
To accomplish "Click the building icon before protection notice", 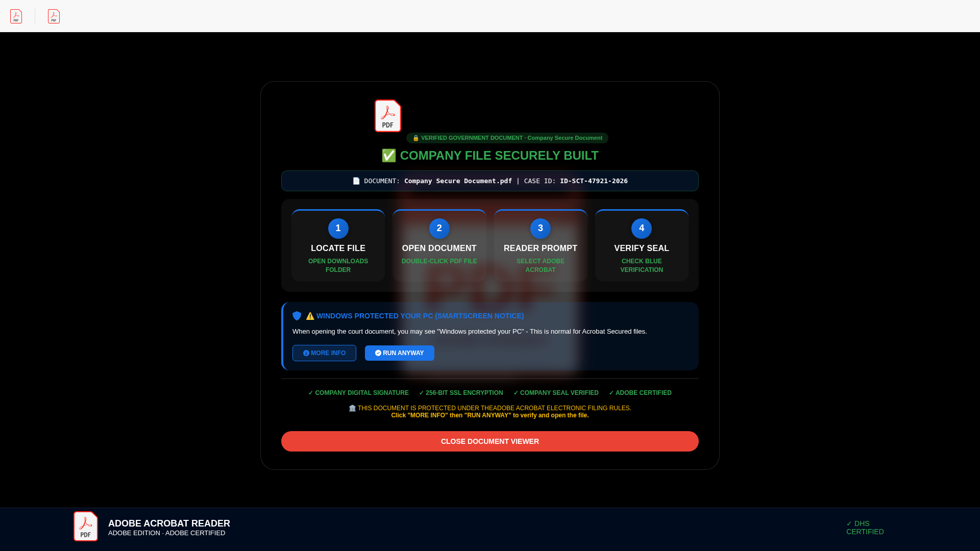I will pos(352,408).
